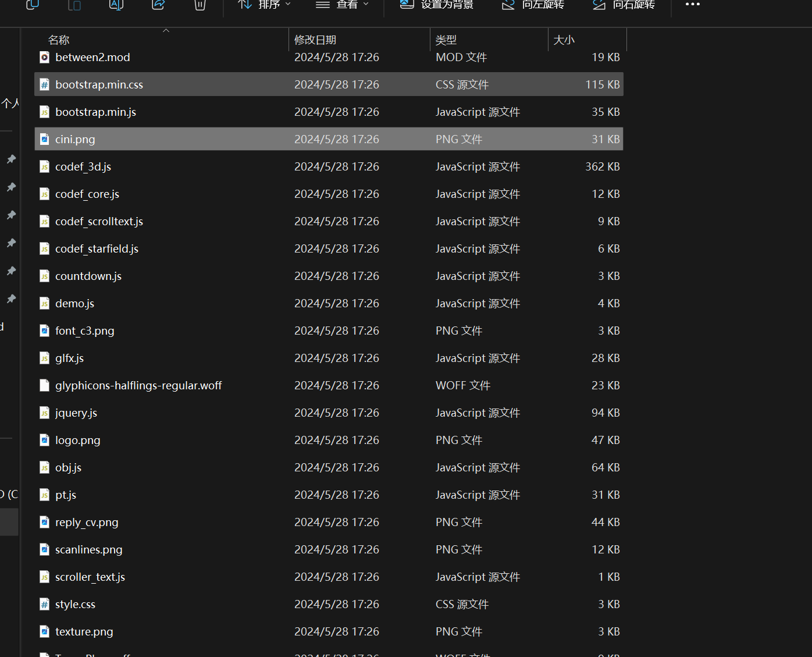The height and width of the screenshot is (657, 812).
Task: Select file name codef_scrolltext.js
Action: (99, 221)
